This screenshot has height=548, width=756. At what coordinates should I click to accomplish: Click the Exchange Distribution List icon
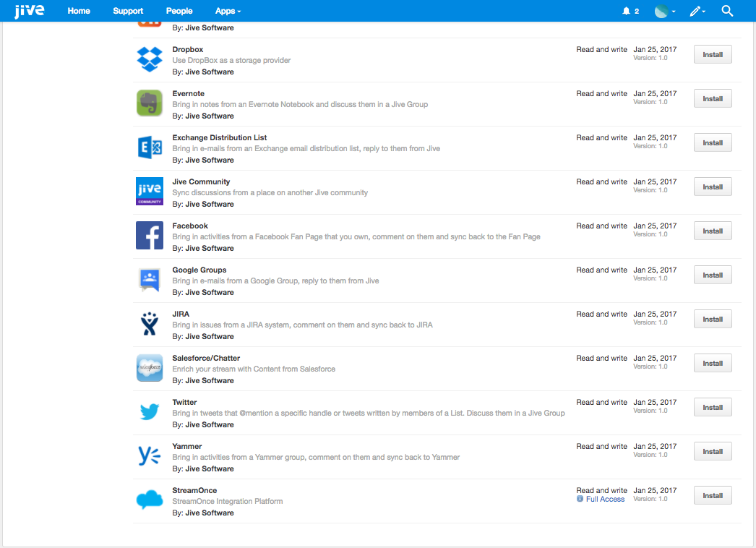tap(150, 147)
